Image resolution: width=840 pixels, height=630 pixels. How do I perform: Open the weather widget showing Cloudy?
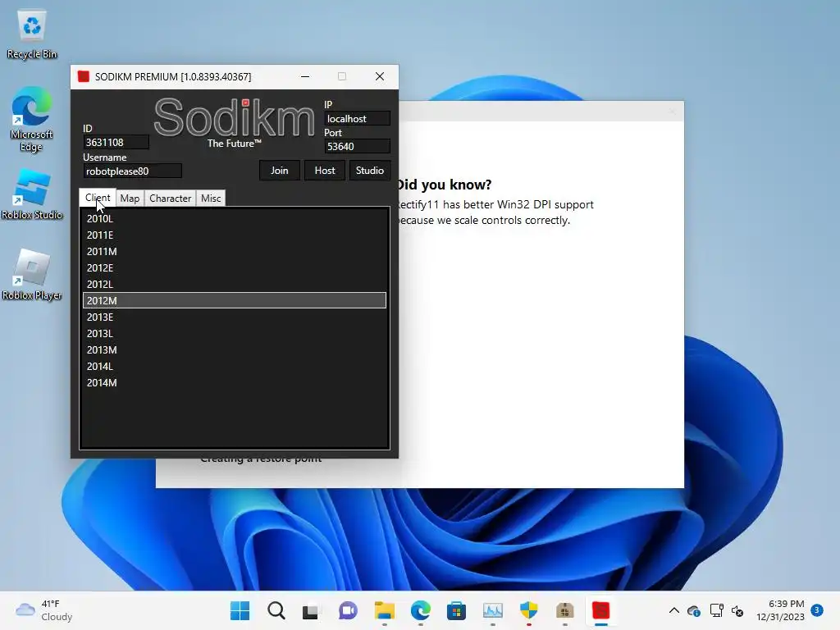pyautogui.click(x=44, y=610)
